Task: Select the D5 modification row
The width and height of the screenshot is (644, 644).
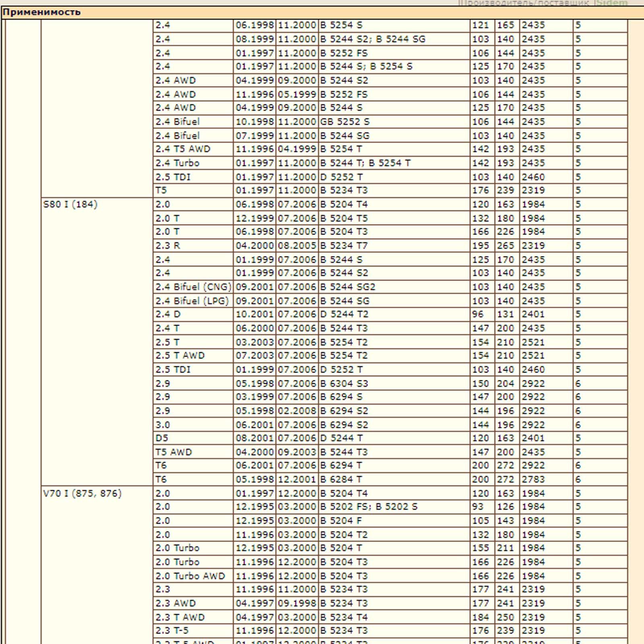Action: point(390,438)
